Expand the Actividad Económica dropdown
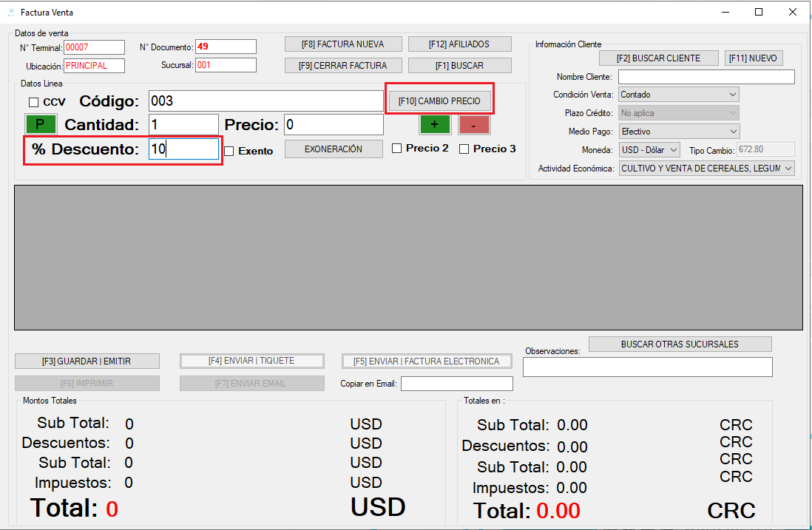Viewport: 812px width, 530px height. [706, 169]
